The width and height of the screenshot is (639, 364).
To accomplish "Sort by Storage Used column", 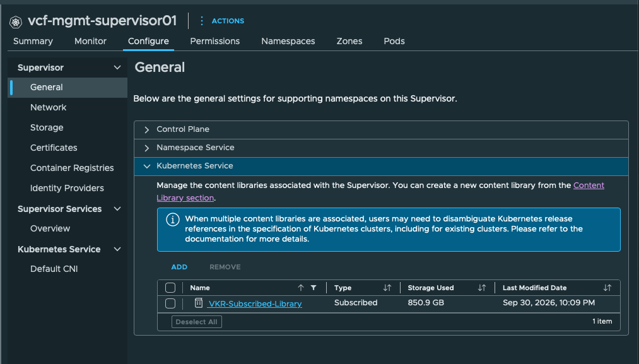I will point(482,288).
